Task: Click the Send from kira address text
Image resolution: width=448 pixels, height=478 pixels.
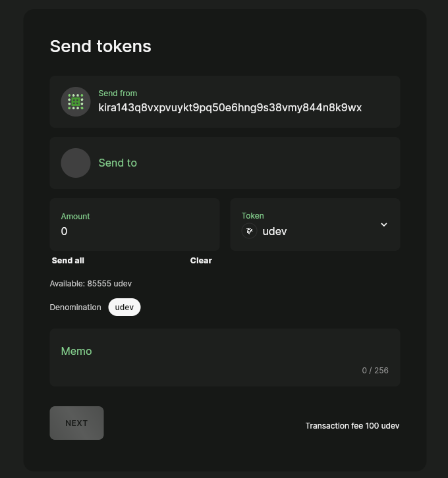Action: [230, 108]
